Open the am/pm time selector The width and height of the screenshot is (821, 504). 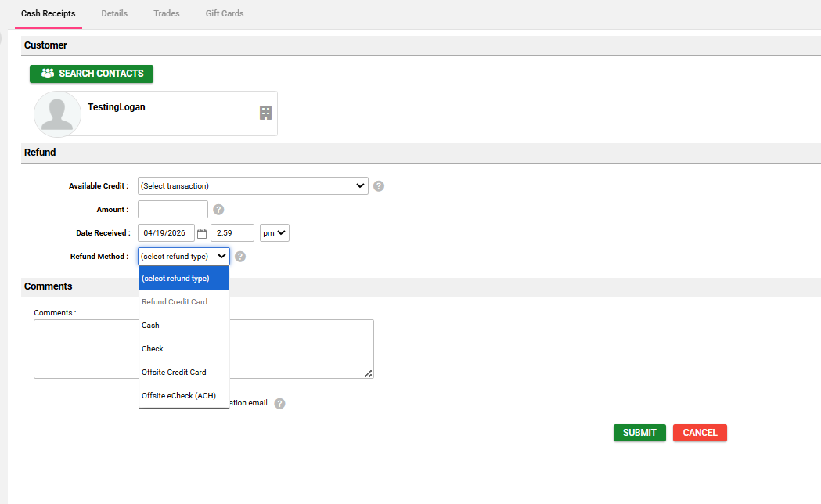[x=275, y=232]
